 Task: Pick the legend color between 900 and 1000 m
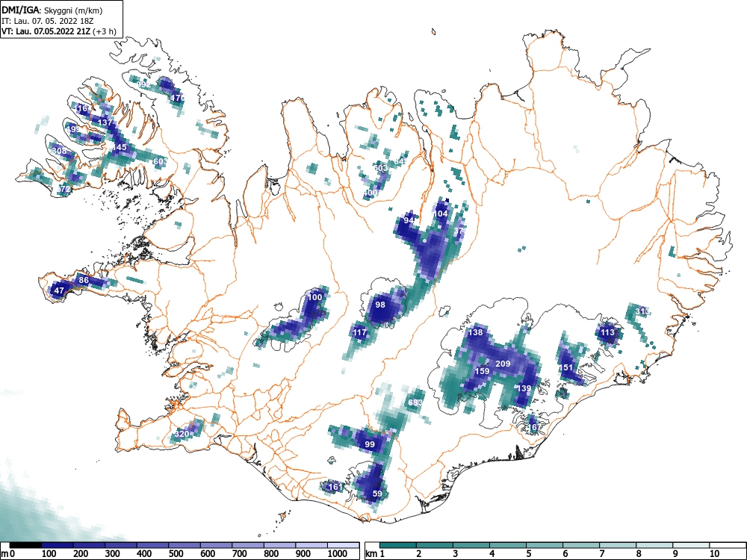pyautogui.click(x=311, y=545)
